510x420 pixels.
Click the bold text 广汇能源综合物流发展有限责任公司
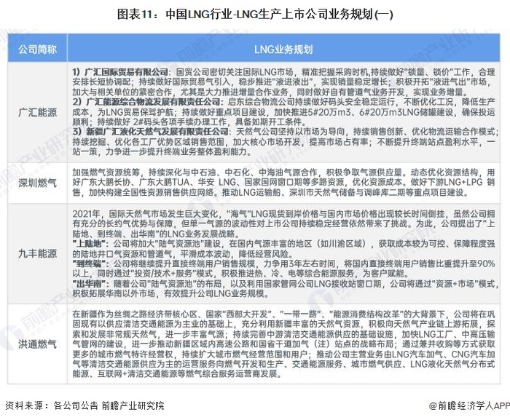(x=152, y=102)
